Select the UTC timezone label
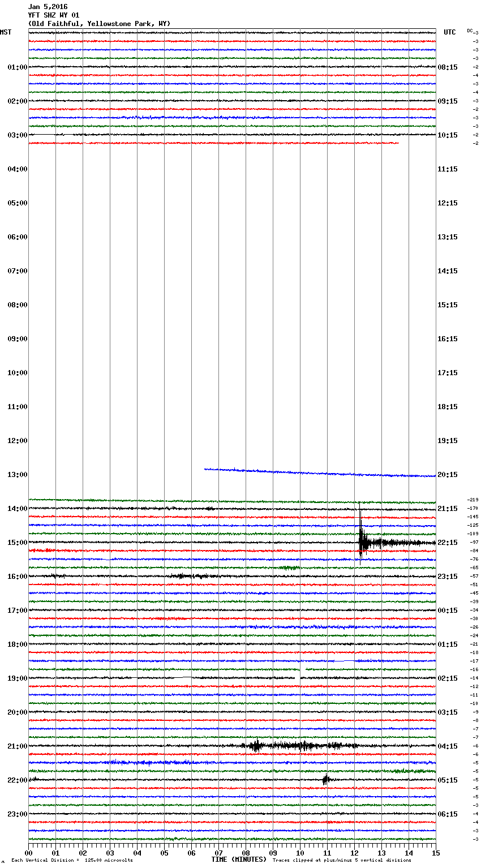481x868 pixels. pos(450,32)
